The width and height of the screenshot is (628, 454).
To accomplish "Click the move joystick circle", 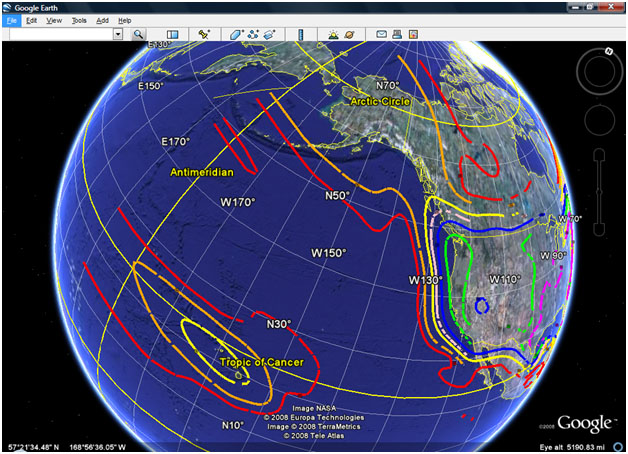I will click(x=600, y=120).
